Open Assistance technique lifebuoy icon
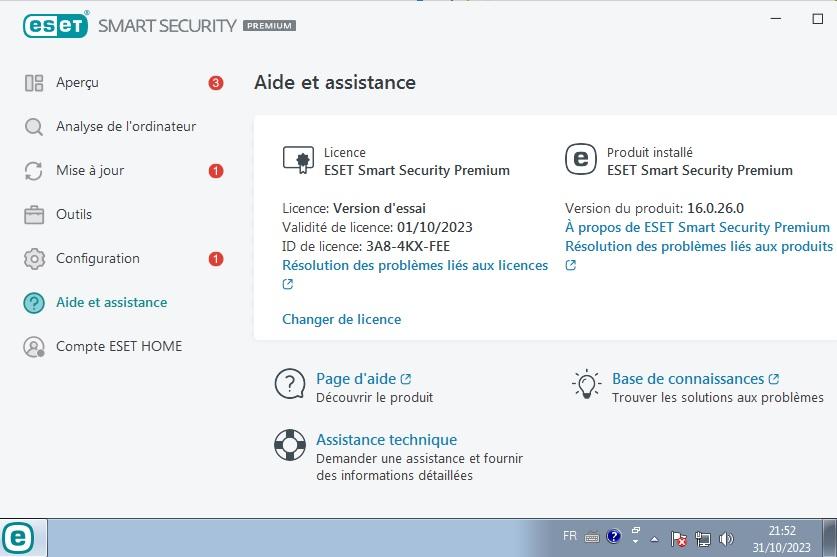 click(x=290, y=445)
